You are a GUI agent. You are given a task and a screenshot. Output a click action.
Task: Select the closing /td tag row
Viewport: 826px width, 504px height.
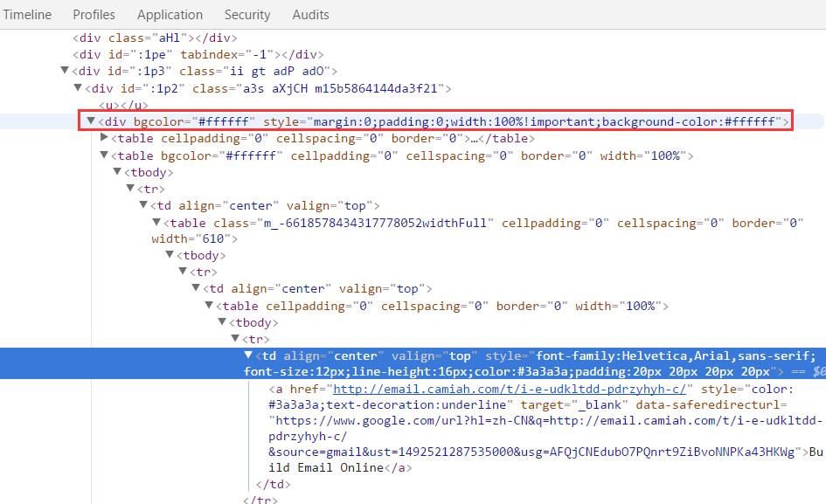(x=273, y=484)
